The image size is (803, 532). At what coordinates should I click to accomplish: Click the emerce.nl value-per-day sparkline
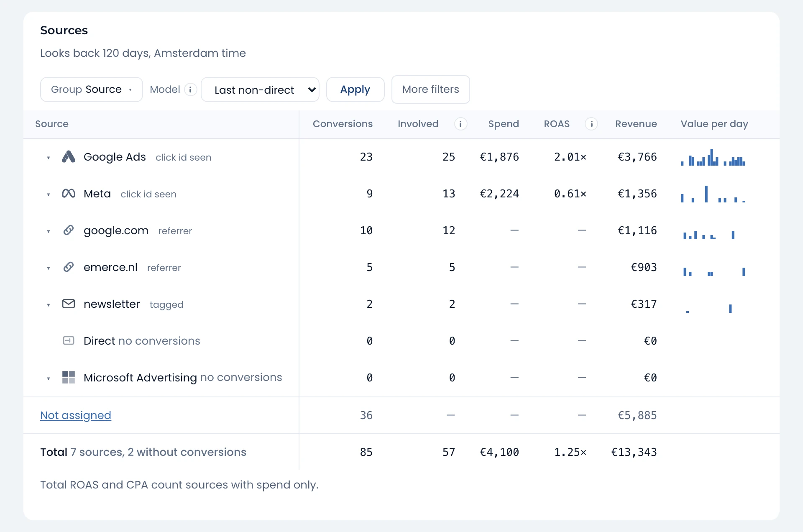(714, 271)
